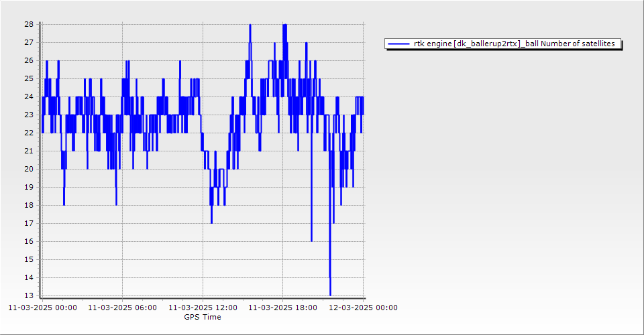The width and height of the screenshot is (644, 335).
Task: Click the x-axis label '11-03-2025 12:00'
Action: (x=203, y=308)
